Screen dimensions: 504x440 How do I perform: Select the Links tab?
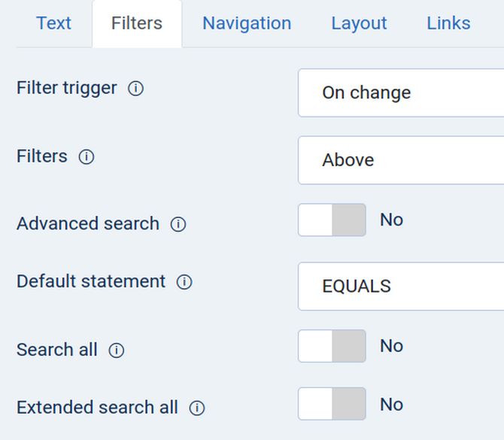[x=448, y=23]
